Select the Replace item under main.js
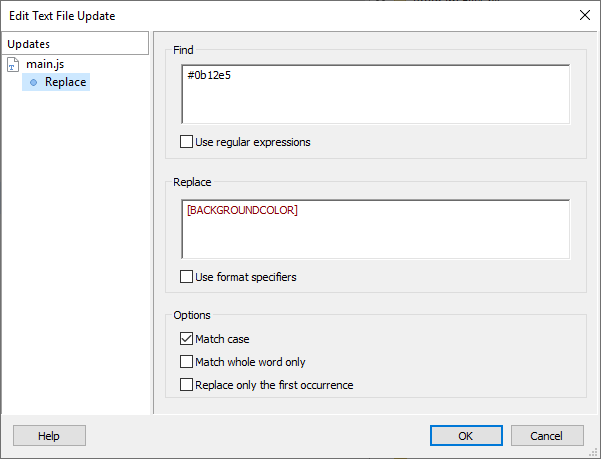Viewport: 601px width, 459px height. point(65,82)
